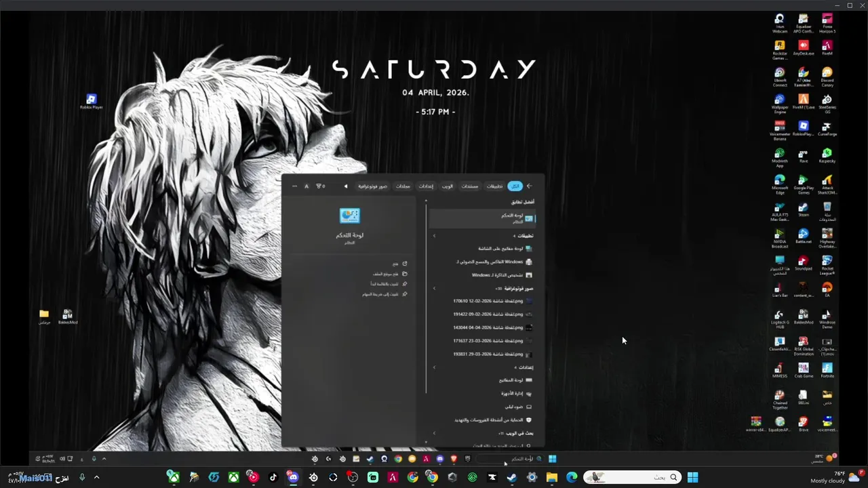Open Liar's Bar desktop shortcut
The height and width of the screenshot is (488, 868).
click(x=780, y=290)
